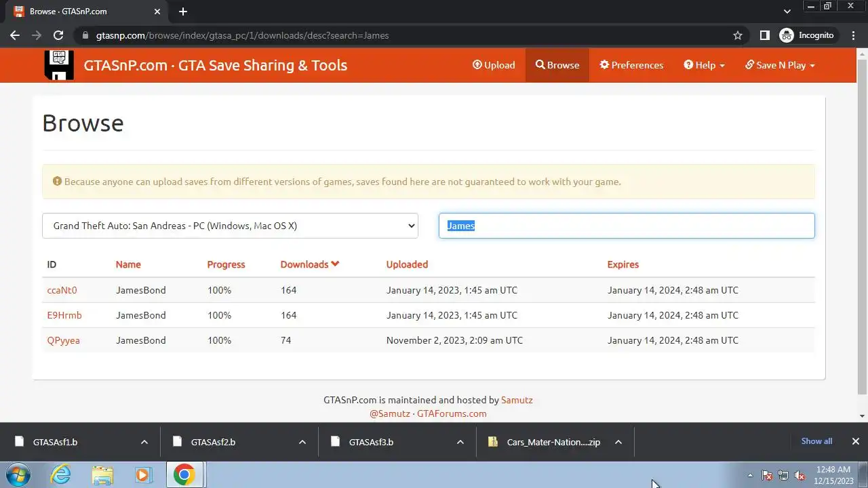
Task: Open the game selection combo box
Action: (x=230, y=226)
